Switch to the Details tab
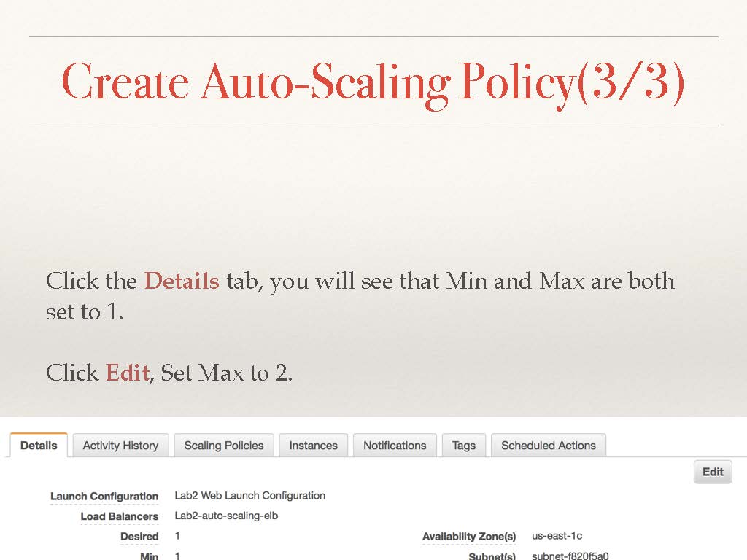 click(x=39, y=446)
